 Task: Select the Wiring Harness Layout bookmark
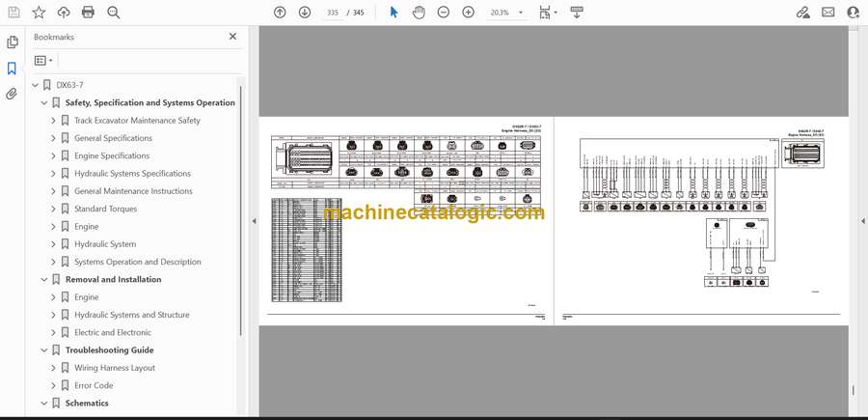pyautogui.click(x=115, y=368)
